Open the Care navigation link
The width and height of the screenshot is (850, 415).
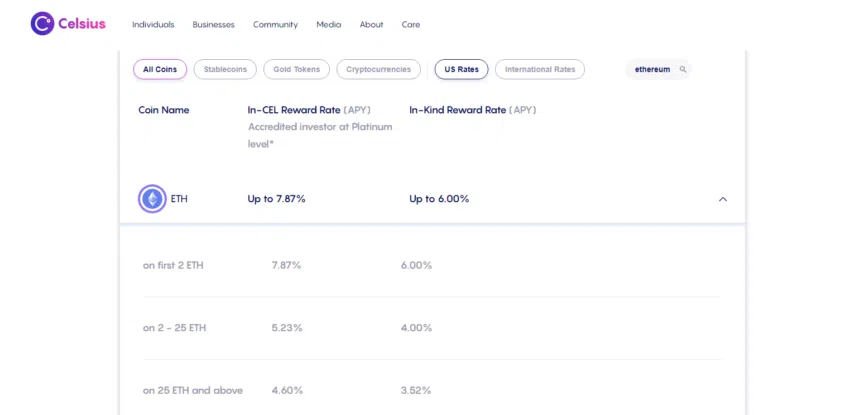411,24
